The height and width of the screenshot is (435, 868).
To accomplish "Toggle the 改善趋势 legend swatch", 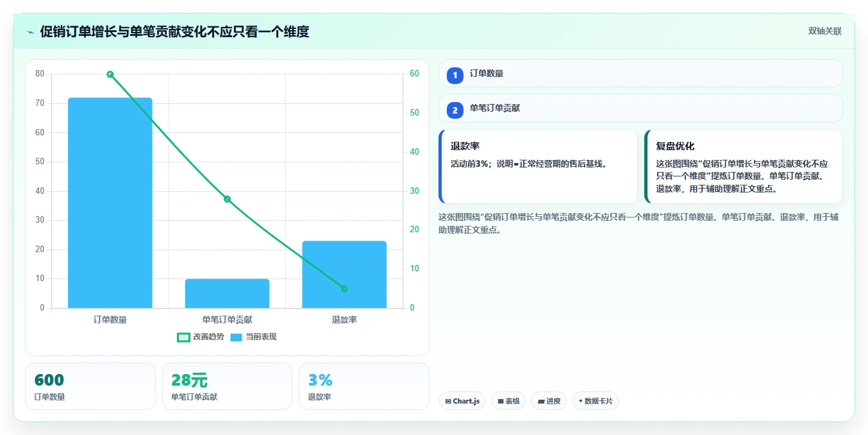I will click(183, 337).
